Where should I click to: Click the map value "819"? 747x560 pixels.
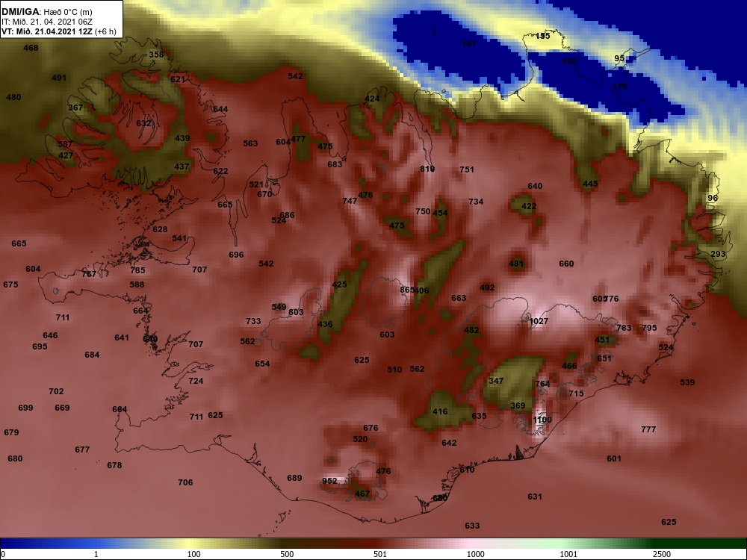[x=427, y=169]
